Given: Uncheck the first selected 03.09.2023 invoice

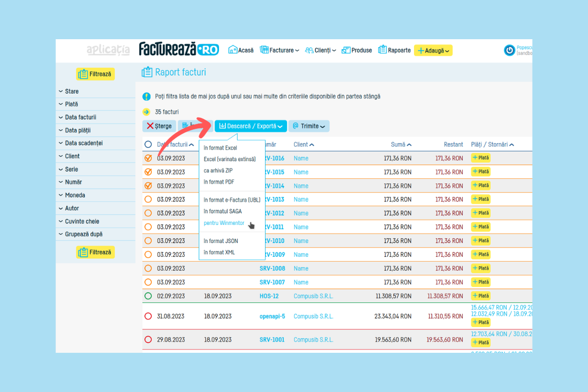Looking at the screenshot, I should (148, 158).
